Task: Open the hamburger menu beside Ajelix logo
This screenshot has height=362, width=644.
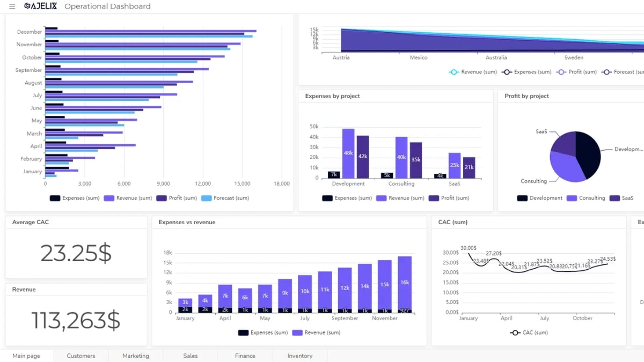Action: [12, 6]
